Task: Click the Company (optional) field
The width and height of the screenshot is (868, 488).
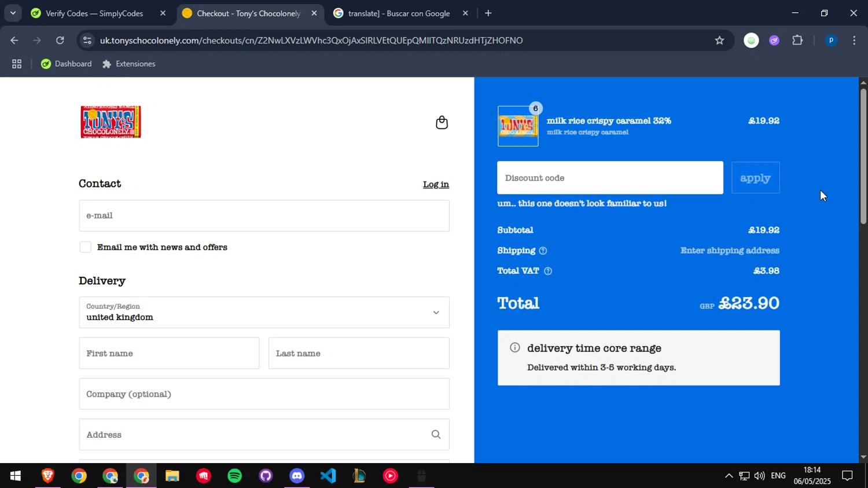Action: (x=264, y=394)
